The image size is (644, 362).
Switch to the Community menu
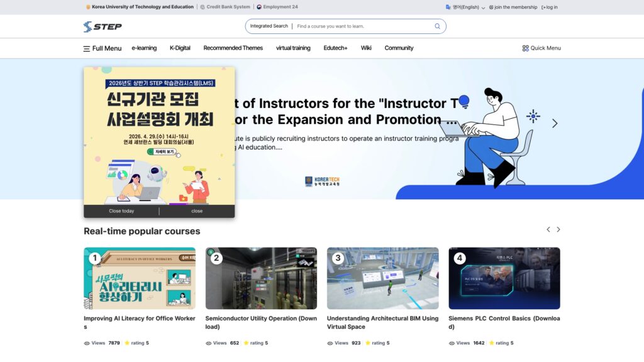click(399, 48)
